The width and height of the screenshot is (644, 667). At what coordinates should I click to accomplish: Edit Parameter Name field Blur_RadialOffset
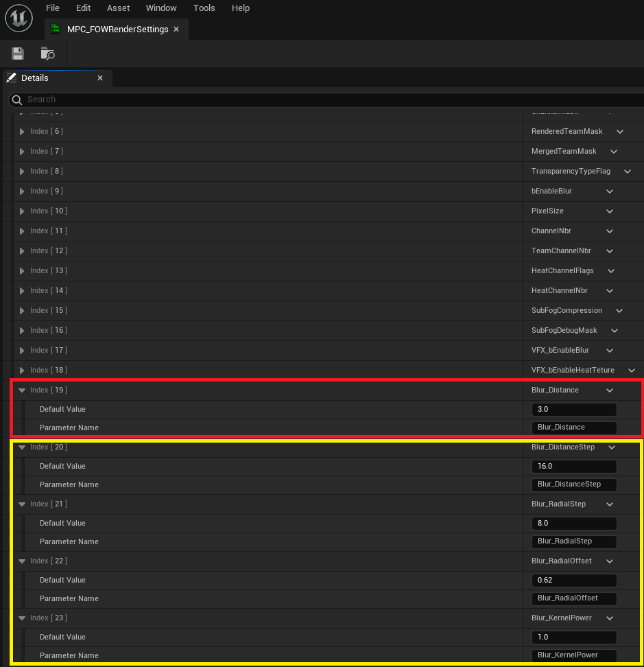574,598
